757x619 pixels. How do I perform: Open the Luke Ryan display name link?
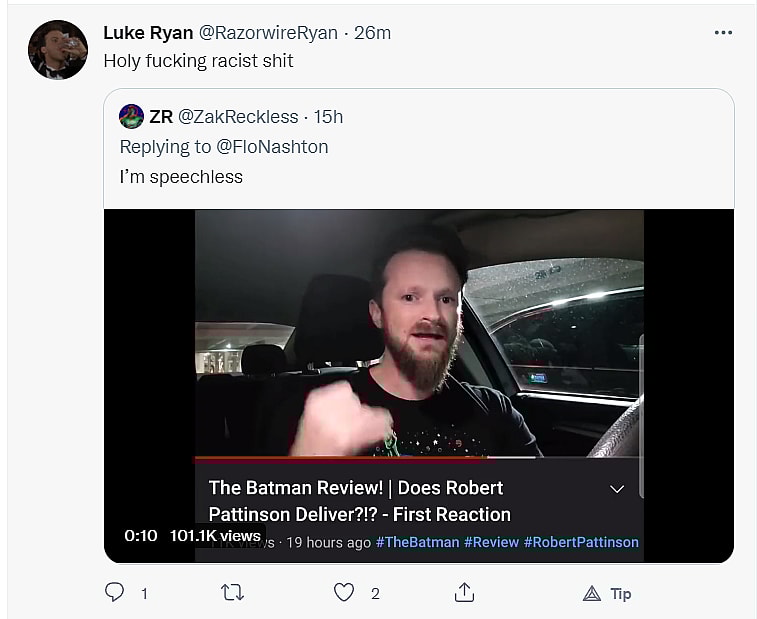[x=149, y=33]
